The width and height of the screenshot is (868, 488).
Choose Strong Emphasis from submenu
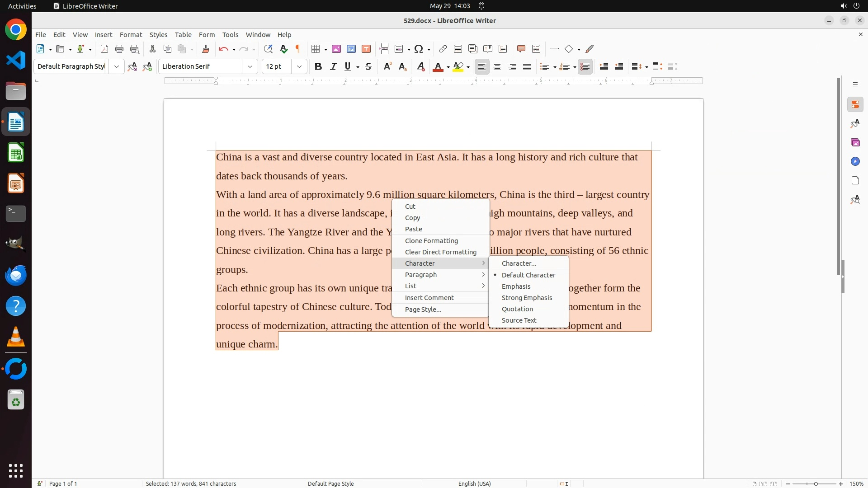pyautogui.click(x=527, y=297)
